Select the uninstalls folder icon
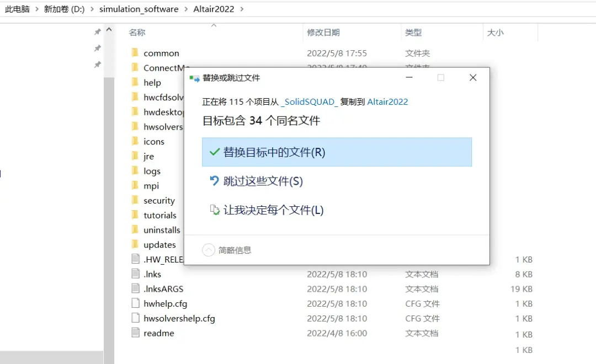Viewport: 596px width, 364px height. pyautogui.click(x=135, y=229)
